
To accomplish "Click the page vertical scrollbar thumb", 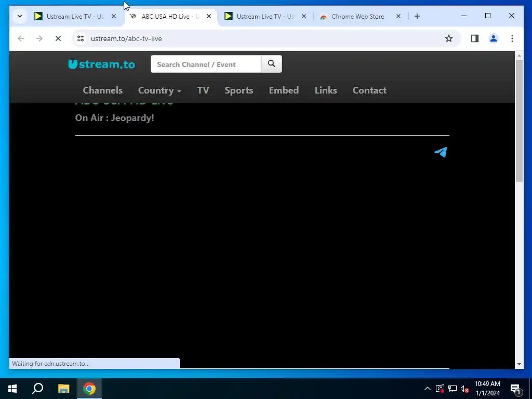I will [519, 121].
